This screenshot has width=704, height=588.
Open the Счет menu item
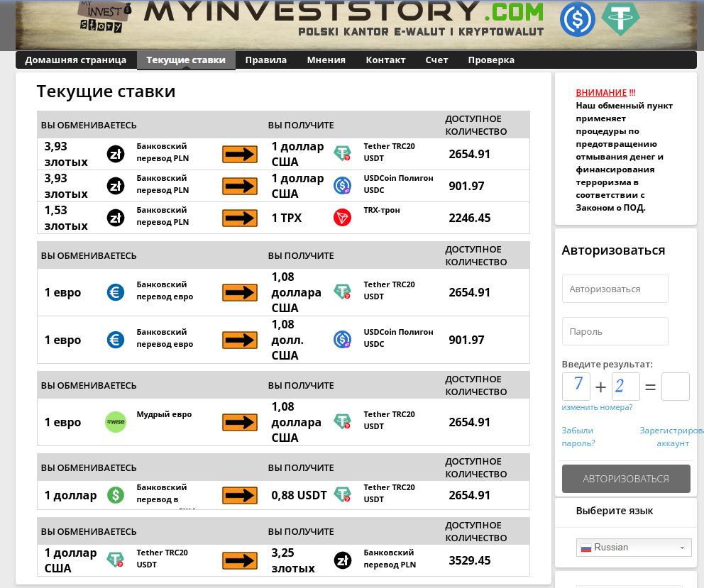[x=436, y=60]
